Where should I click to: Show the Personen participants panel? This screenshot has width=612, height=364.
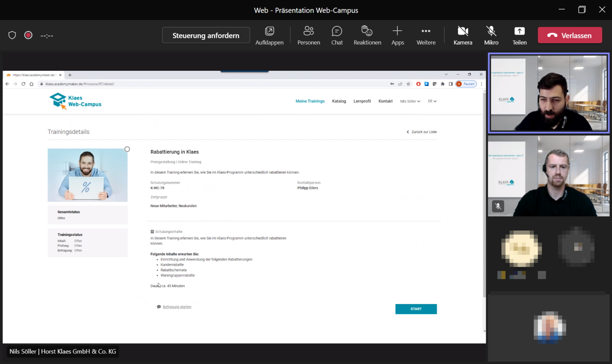pos(309,36)
